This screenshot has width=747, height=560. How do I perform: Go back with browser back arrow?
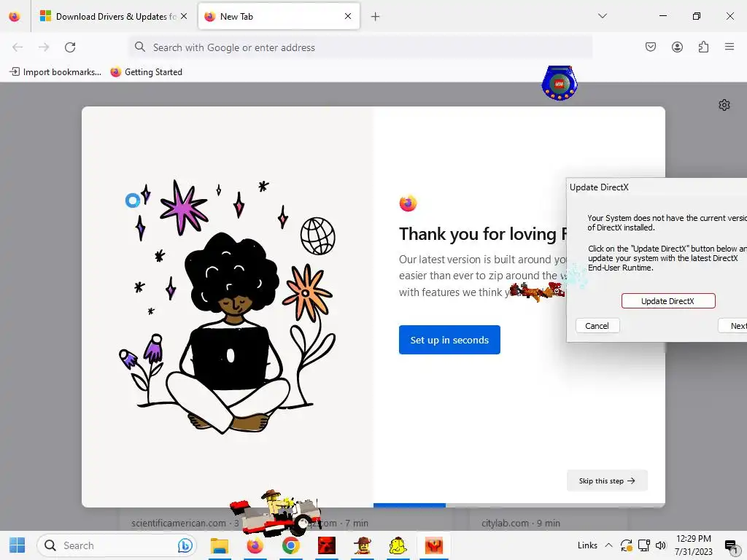18,47
